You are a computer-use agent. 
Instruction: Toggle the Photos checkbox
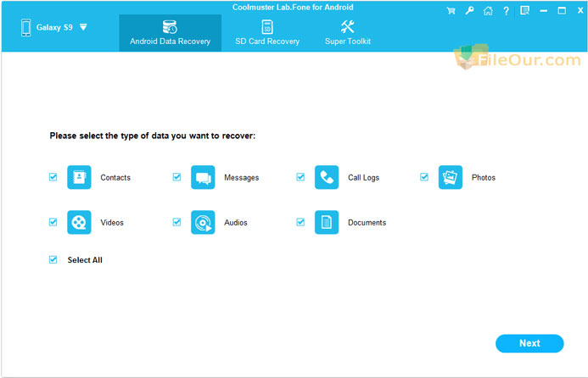(x=424, y=177)
